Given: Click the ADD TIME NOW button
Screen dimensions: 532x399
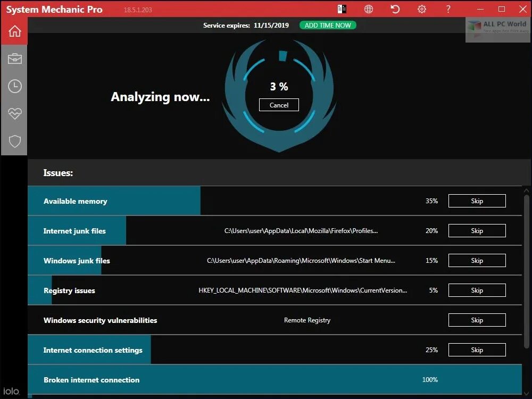Looking at the screenshot, I should (328, 25).
